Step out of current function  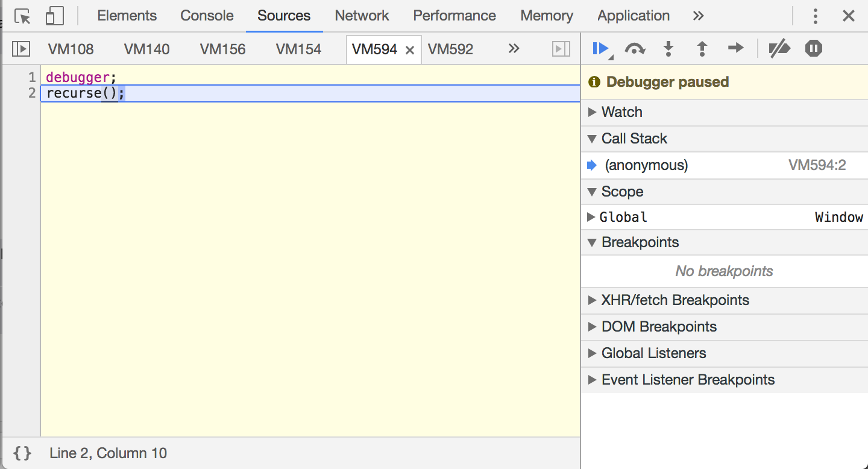[x=702, y=49]
